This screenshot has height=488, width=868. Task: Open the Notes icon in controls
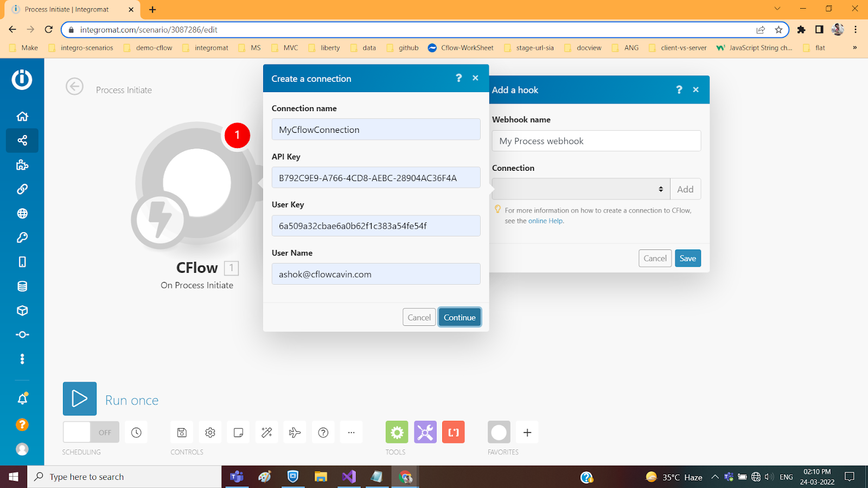click(238, 432)
